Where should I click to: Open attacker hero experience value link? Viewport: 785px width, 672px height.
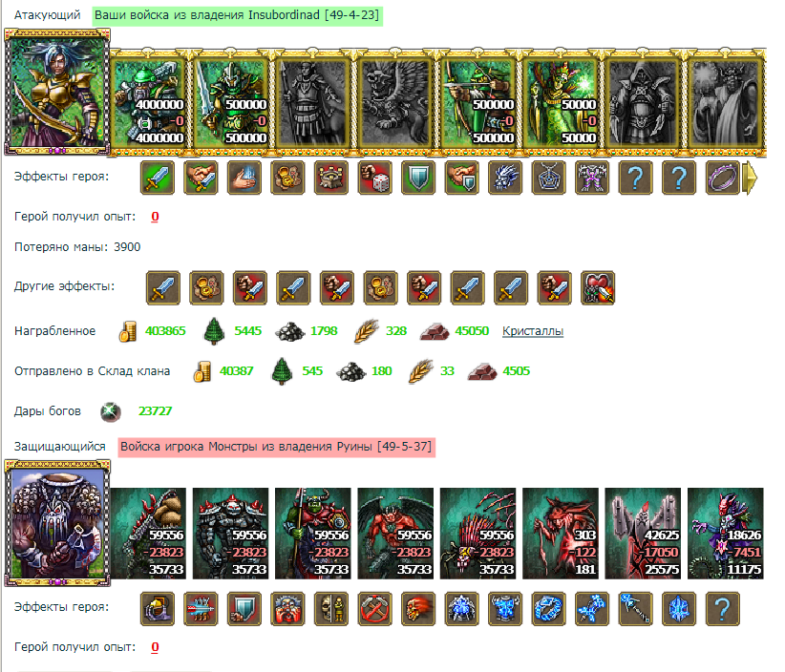[x=156, y=217]
